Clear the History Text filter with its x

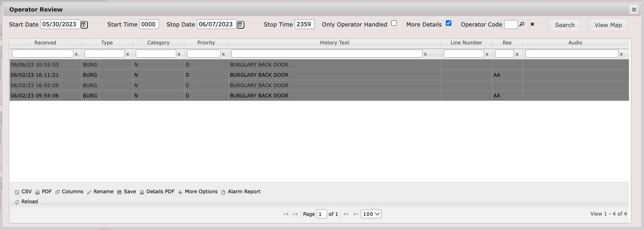[x=425, y=54]
